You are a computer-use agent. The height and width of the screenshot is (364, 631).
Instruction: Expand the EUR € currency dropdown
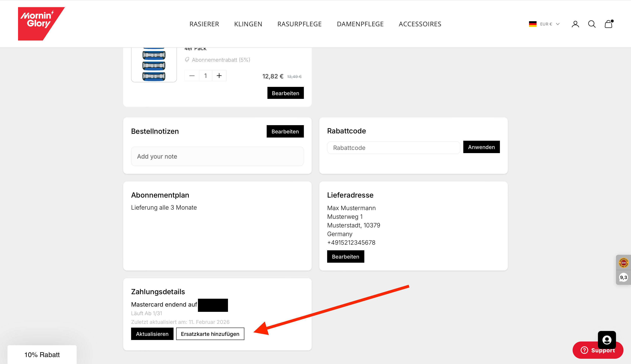click(549, 24)
